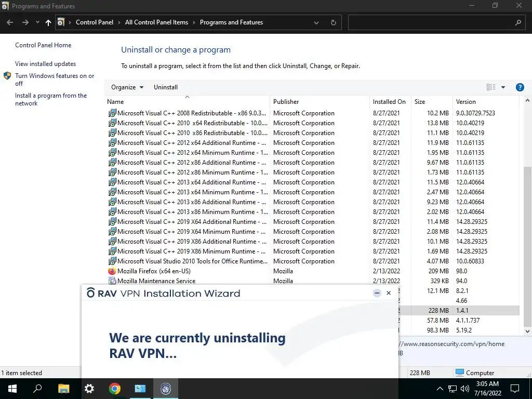Screen dimensions: 532x399
Task: Change the view layout icon
Action: [x=491, y=87]
